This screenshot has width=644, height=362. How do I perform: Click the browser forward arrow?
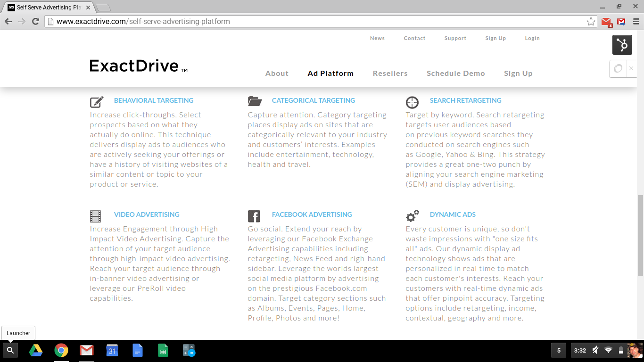(22, 21)
